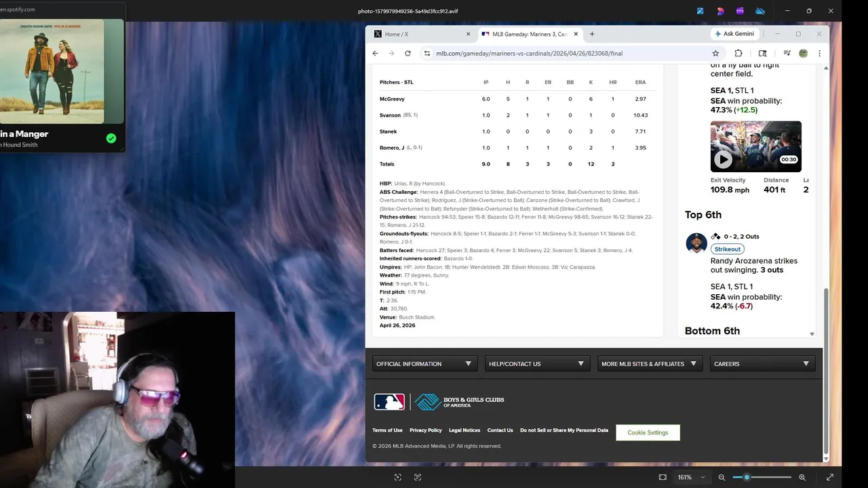Go back using the browser back arrow

pyautogui.click(x=375, y=54)
